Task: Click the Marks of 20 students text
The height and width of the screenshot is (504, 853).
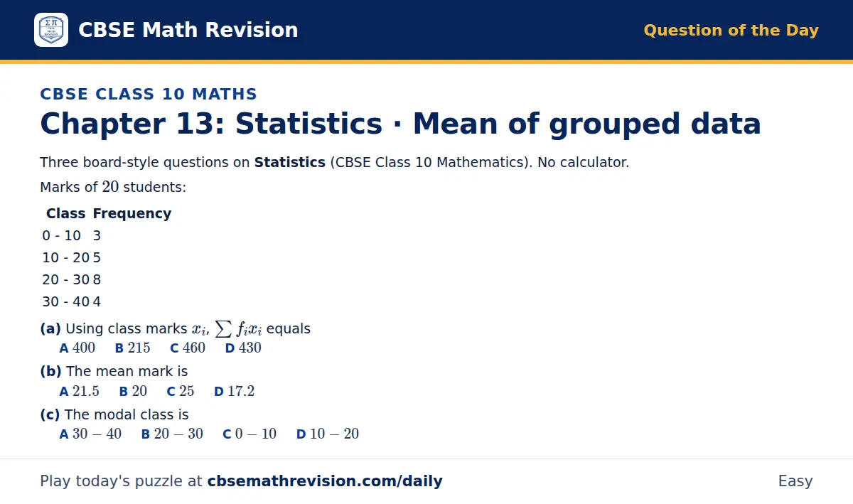Action: (113, 187)
